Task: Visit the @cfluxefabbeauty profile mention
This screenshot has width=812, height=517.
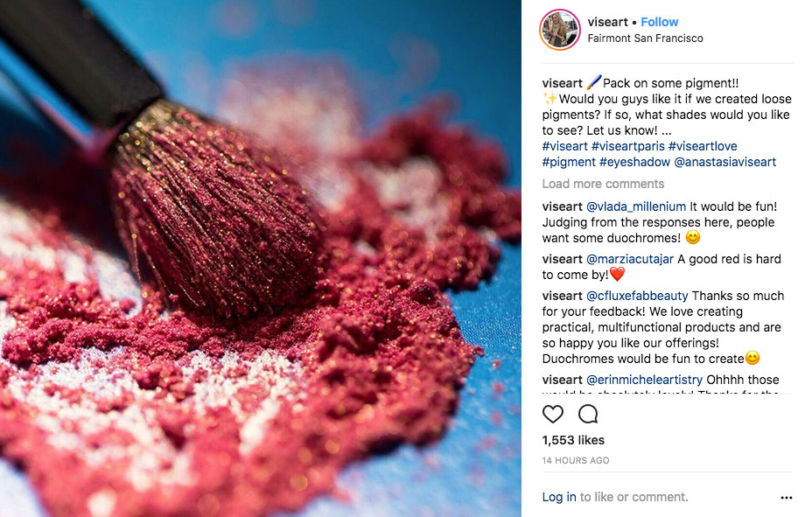Action: (x=637, y=296)
